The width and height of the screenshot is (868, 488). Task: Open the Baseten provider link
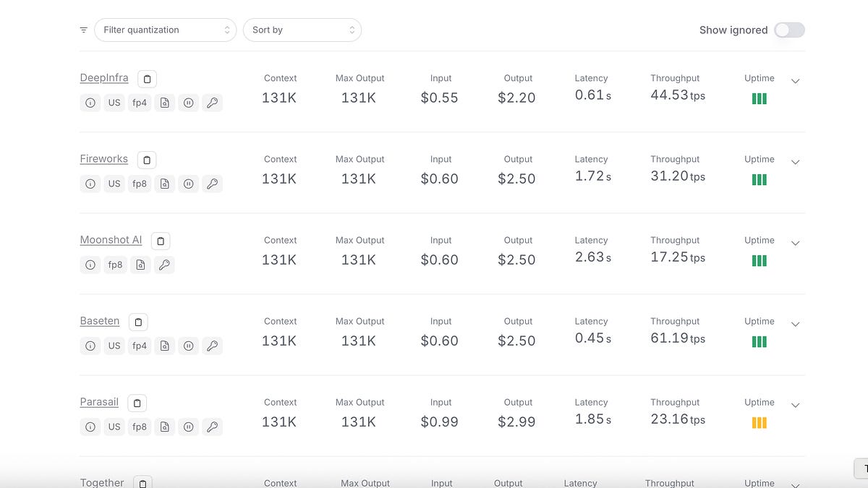coord(100,321)
